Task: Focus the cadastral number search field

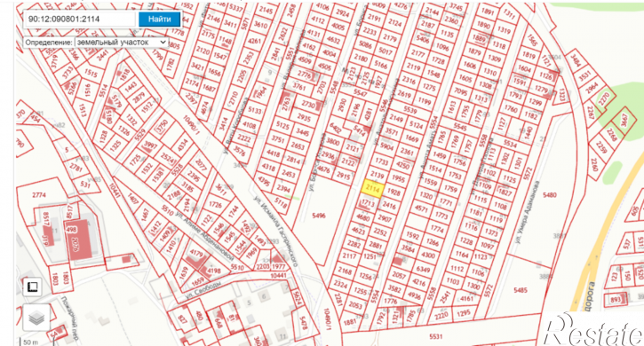Action: [80, 20]
